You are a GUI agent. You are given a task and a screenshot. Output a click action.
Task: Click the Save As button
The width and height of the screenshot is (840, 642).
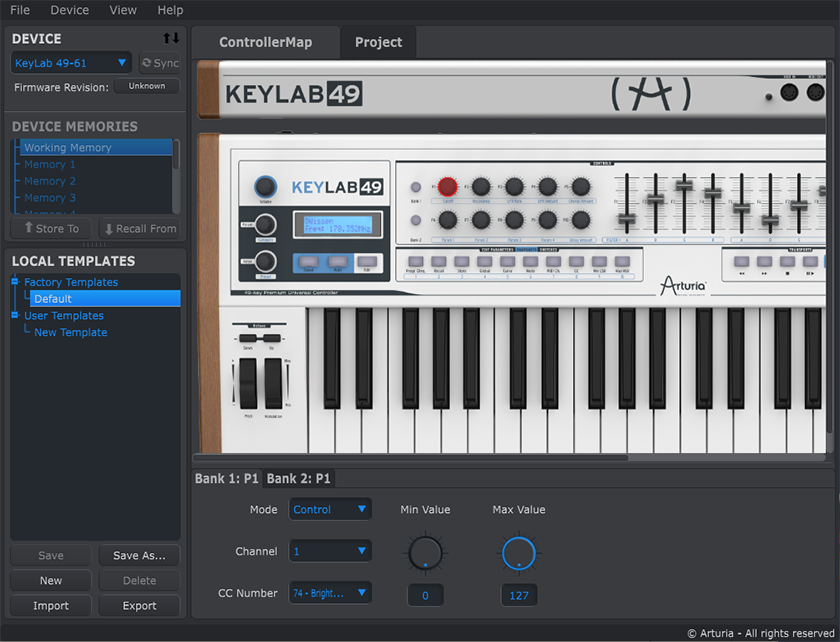[x=139, y=555]
